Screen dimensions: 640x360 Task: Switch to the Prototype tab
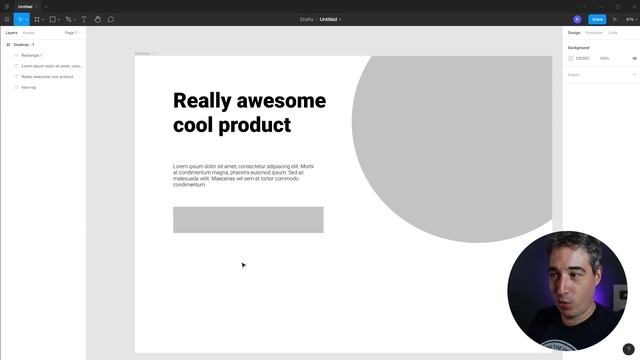[594, 33]
